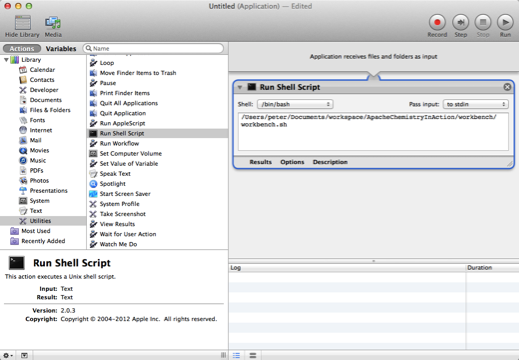
Task: Toggle the description pane visibility button
Action: (24, 355)
